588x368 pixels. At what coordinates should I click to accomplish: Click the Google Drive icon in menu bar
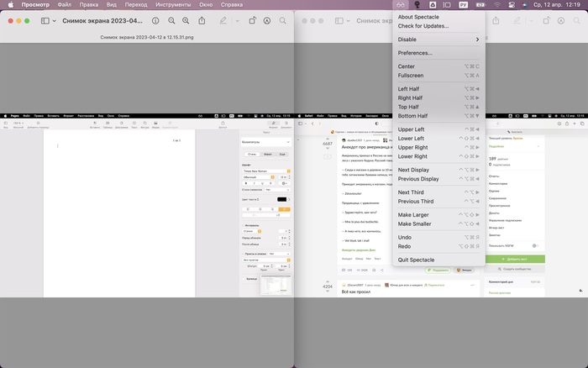(x=433, y=5)
